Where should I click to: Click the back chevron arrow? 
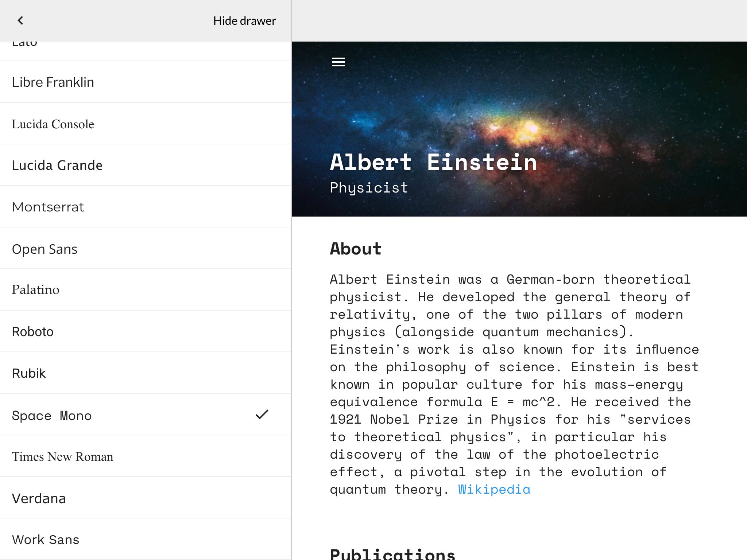[x=20, y=20]
